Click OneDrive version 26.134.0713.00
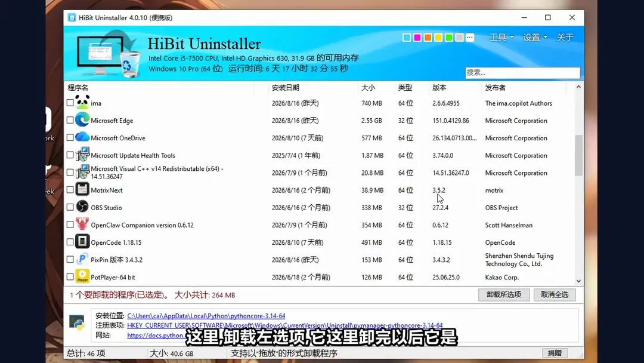644x363 pixels. pyautogui.click(x=454, y=138)
